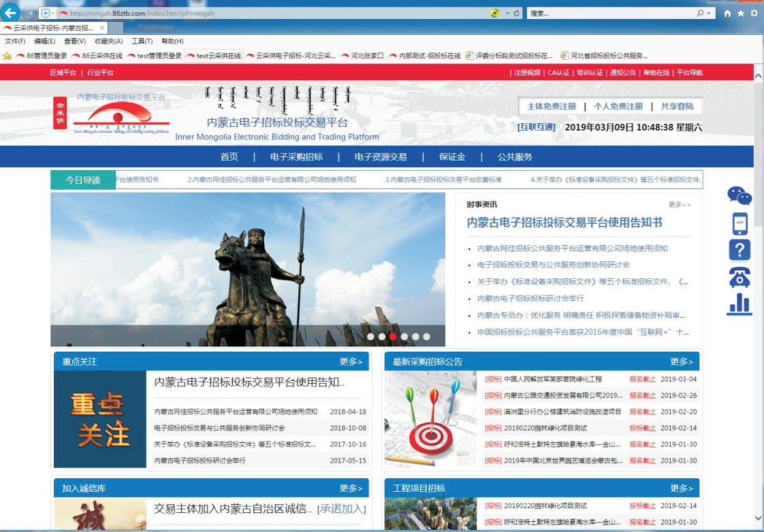Click the dartboard target thumbnail image
764x532 pixels.
pyautogui.click(x=431, y=419)
